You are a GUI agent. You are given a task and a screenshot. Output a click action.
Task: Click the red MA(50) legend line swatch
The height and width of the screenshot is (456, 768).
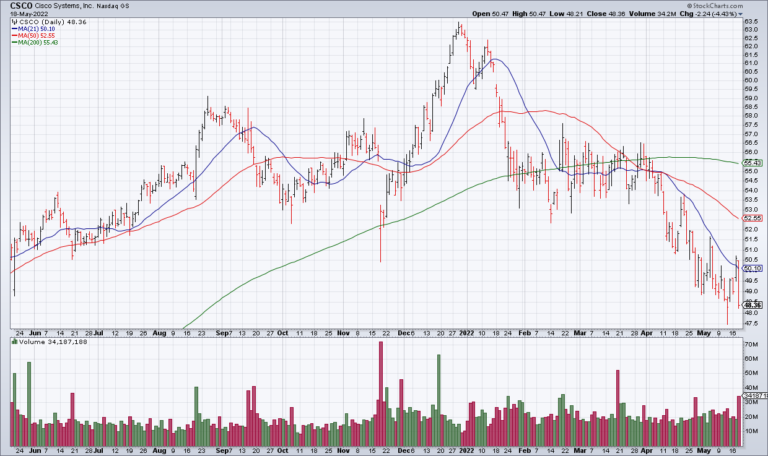tap(15, 36)
